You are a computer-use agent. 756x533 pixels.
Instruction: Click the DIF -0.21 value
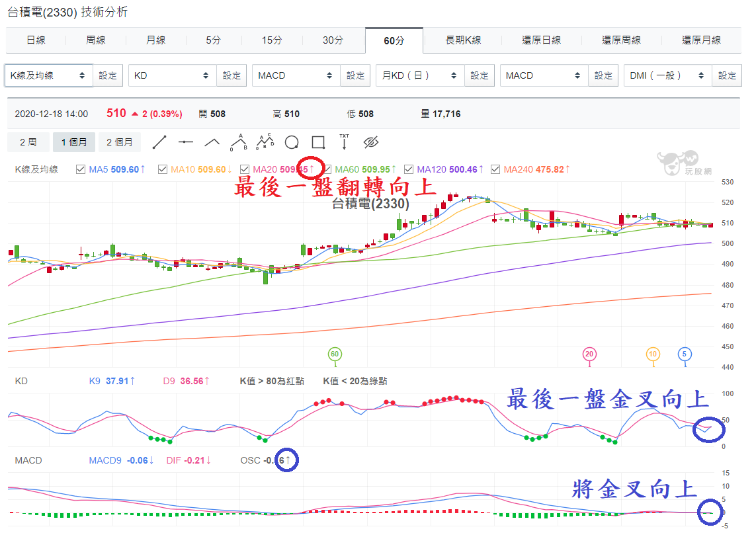[x=189, y=461]
